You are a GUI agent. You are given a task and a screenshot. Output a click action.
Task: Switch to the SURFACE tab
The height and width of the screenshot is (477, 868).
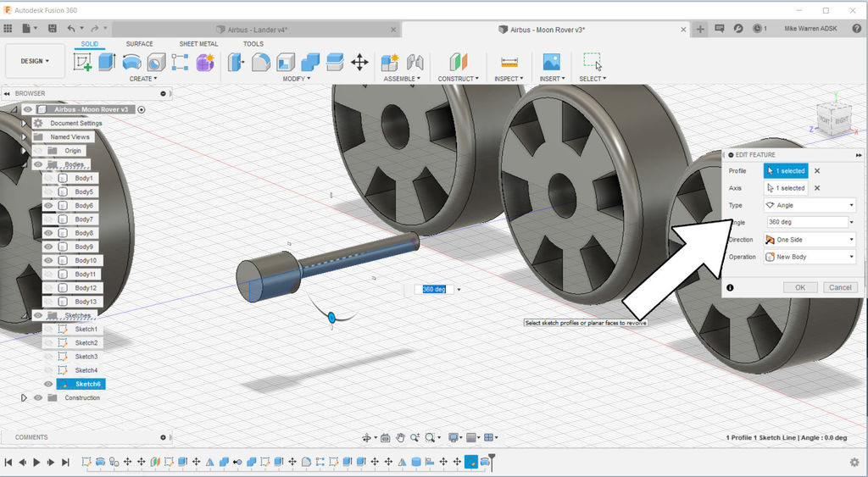[140, 44]
